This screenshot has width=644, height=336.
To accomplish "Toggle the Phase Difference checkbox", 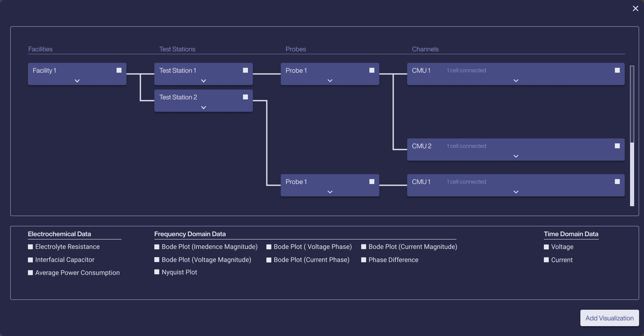I will point(364,260).
